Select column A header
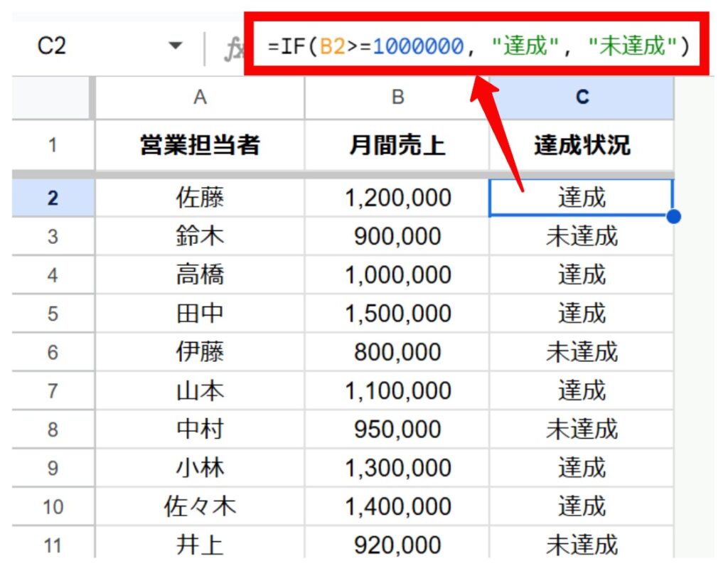Image resolution: width=728 pixels, height=571 pixels. pyautogui.click(x=200, y=97)
